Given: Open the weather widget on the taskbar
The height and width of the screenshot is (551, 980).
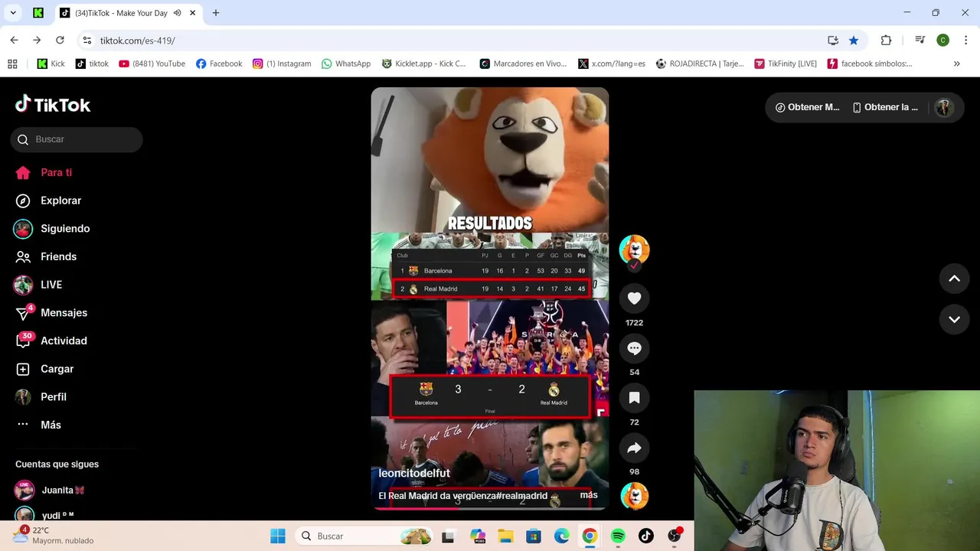Looking at the screenshot, I should (52, 535).
